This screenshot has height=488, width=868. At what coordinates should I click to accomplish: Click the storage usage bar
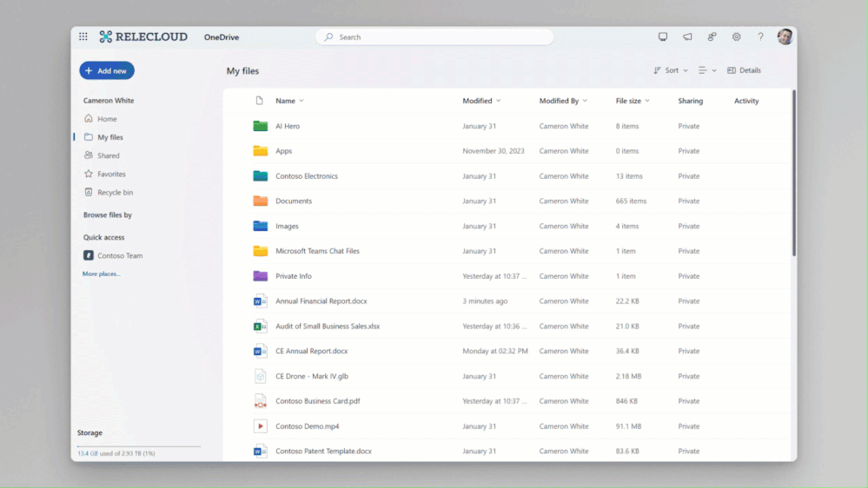point(138,446)
